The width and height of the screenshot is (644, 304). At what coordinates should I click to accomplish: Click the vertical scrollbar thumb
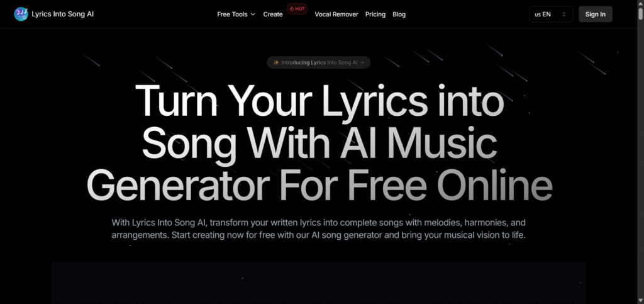(x=640, y=14)
